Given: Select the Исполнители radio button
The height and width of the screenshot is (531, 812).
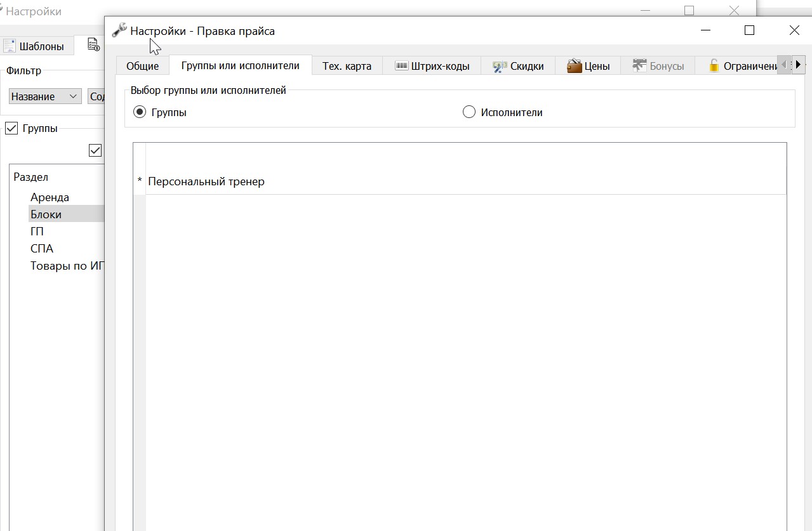Looking at the screenshot, I should tap(469, 112).
